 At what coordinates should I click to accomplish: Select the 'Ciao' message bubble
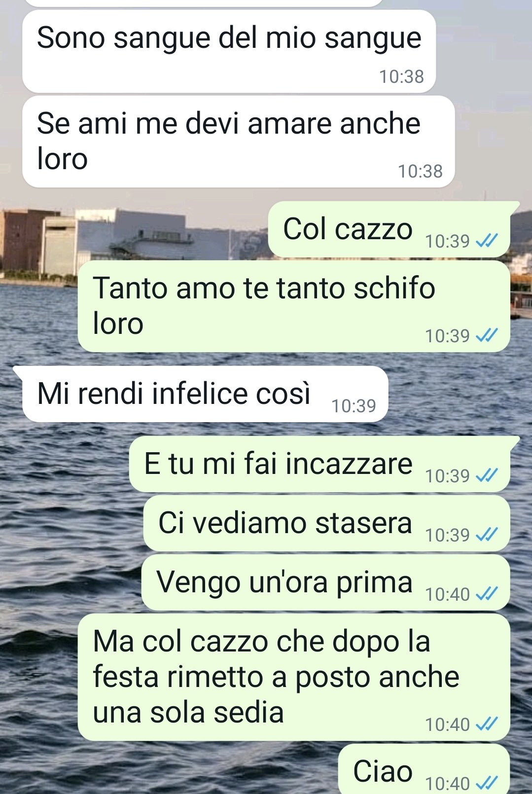pos(424,769)
